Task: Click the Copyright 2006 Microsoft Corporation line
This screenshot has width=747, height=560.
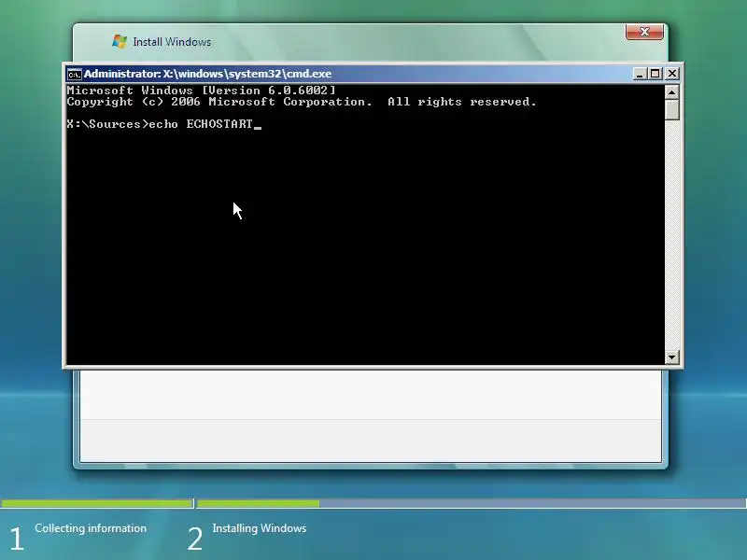Action: click(302, 102)
